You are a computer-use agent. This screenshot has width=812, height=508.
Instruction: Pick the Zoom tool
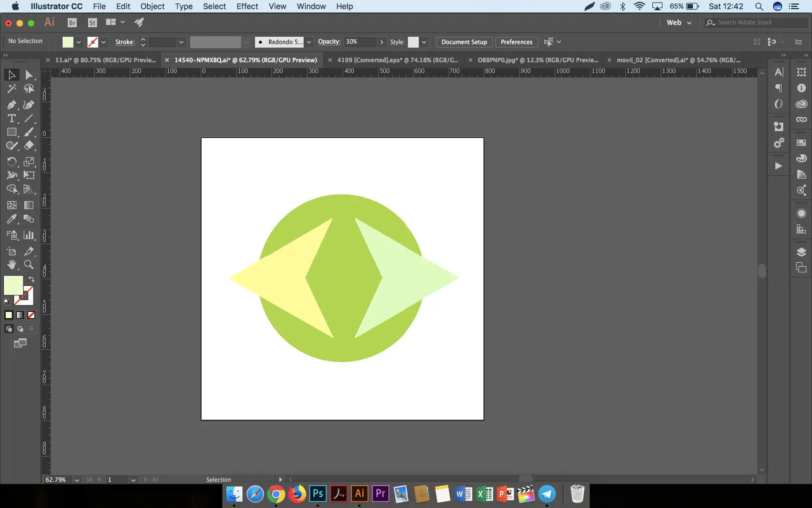coord(29,265)
